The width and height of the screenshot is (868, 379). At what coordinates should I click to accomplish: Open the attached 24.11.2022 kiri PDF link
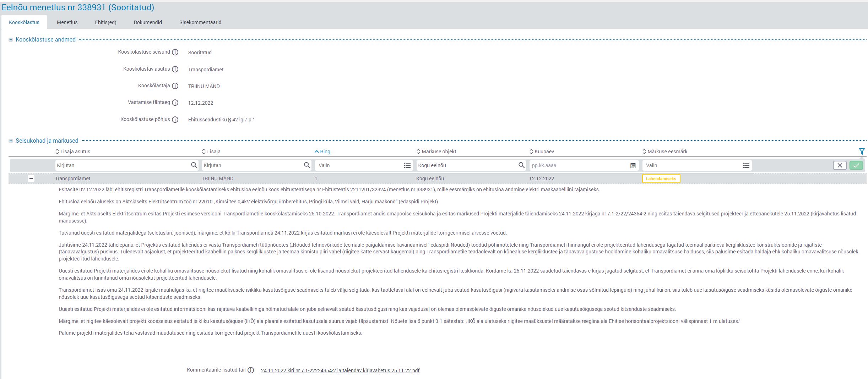[340, 370]
